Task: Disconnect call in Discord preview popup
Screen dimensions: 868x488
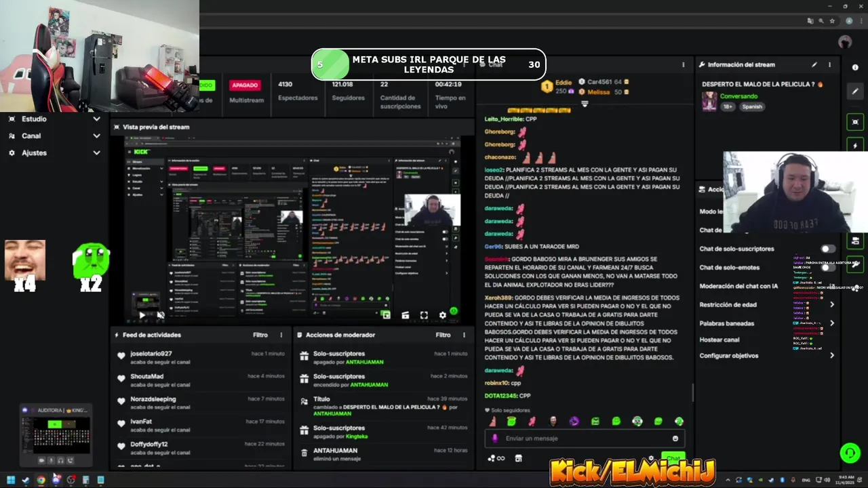Action: tap(70, 460)
